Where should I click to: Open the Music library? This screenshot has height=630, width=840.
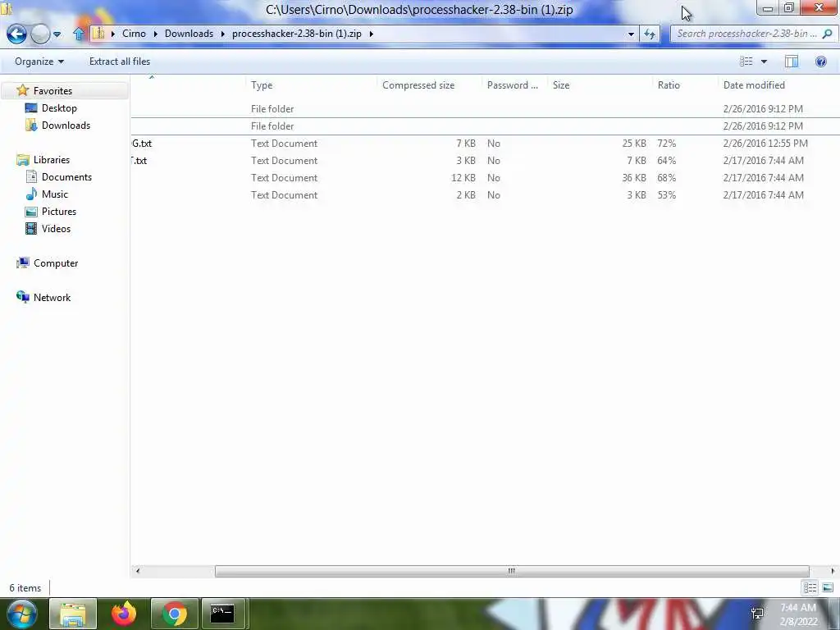(x=55, y=194)
